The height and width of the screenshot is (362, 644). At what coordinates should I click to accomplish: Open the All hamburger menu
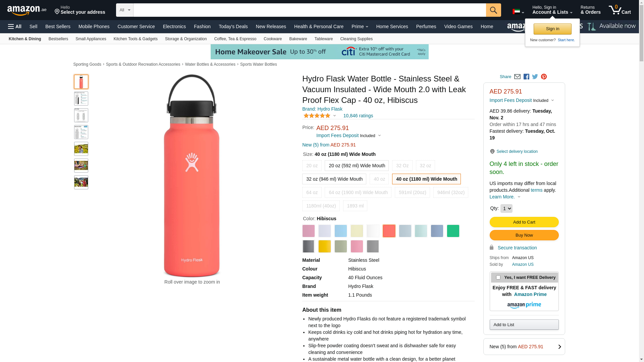(x=15, y=26)
